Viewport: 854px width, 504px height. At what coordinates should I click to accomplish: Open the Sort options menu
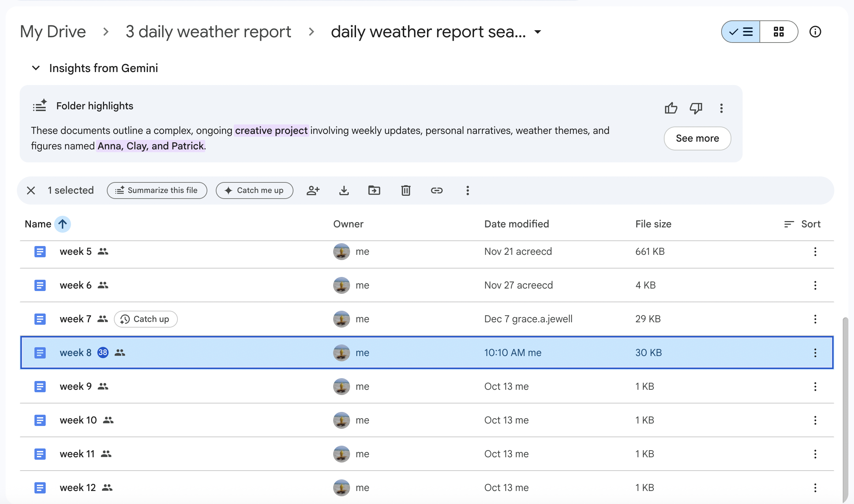click(x=802, y=224)
